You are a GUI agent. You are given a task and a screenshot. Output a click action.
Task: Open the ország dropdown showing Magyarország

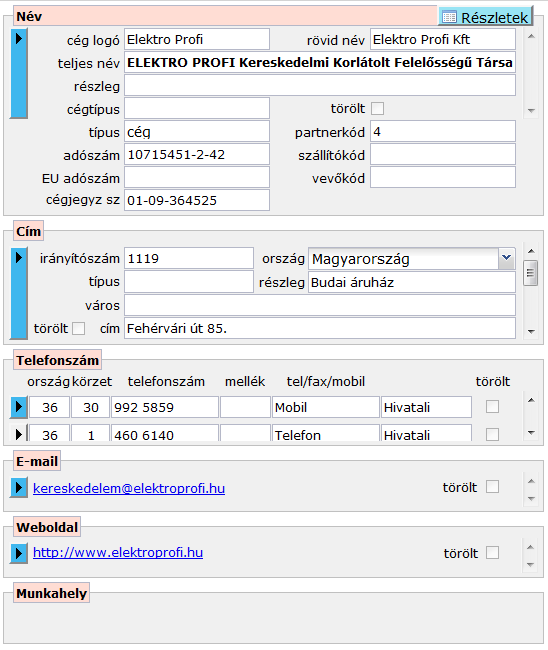click(x=506, y=259)
